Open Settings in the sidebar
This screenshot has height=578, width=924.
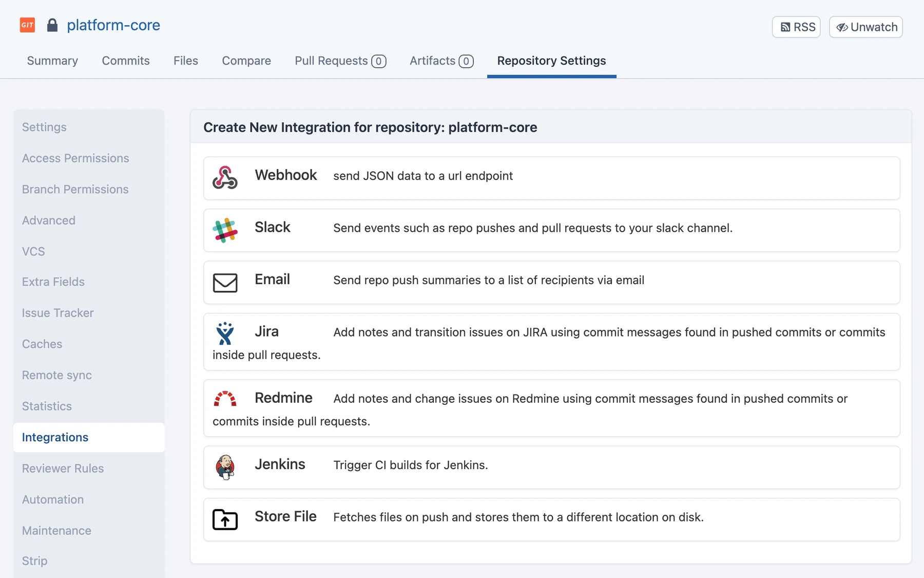[89, 127]
